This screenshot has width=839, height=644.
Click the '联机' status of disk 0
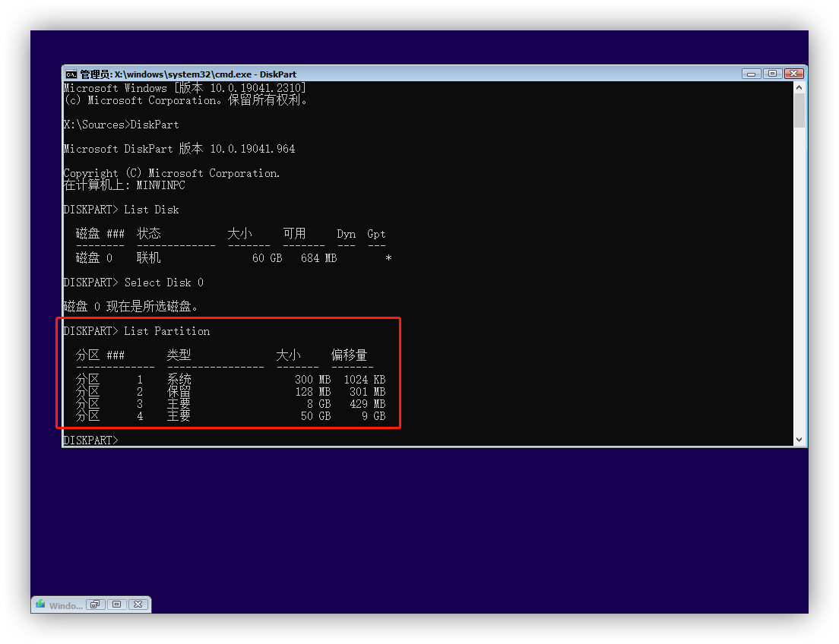coord(149,258)
